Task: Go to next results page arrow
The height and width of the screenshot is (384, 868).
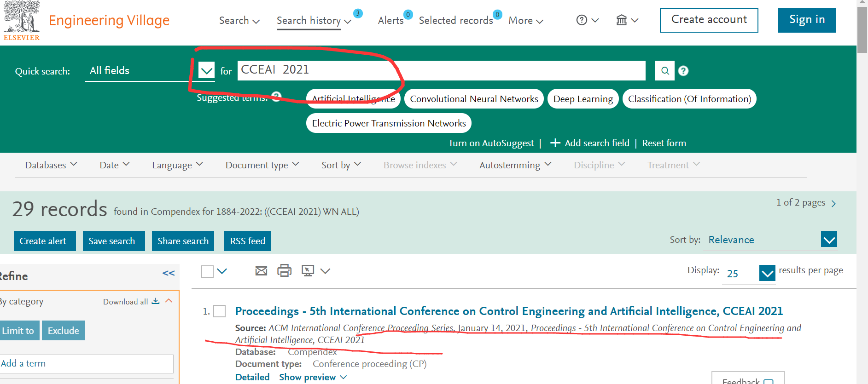Action: click(x=833, y=203)
